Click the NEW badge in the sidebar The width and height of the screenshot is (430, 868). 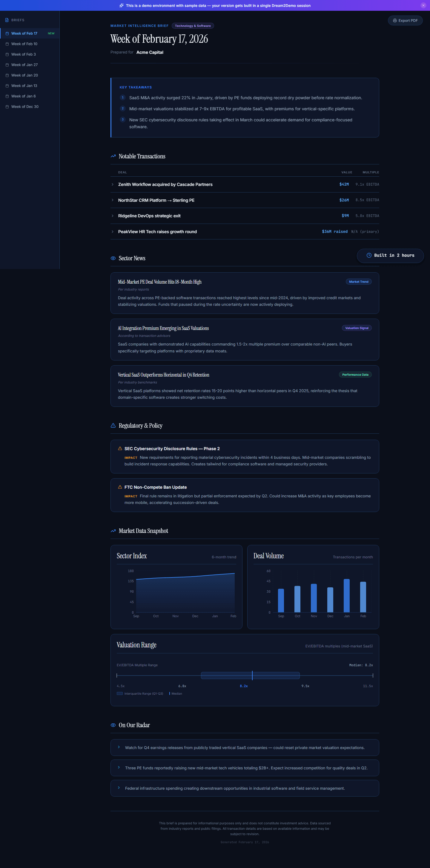tap(51, 33)
